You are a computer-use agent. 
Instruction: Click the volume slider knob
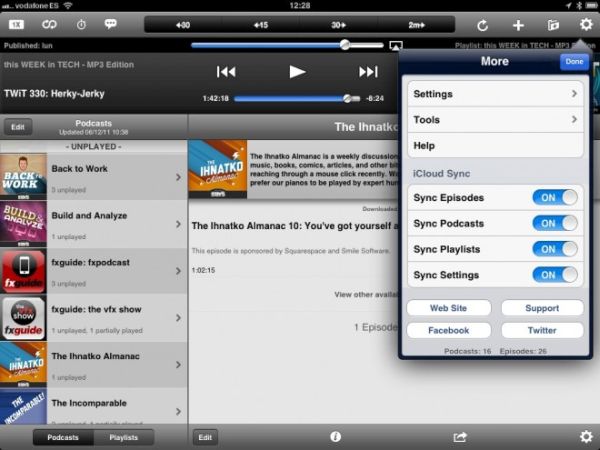click(345, 45)
